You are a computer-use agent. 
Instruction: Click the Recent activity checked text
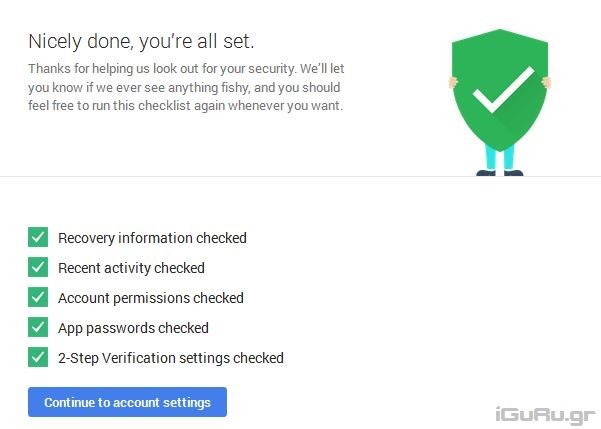[131, 268]
